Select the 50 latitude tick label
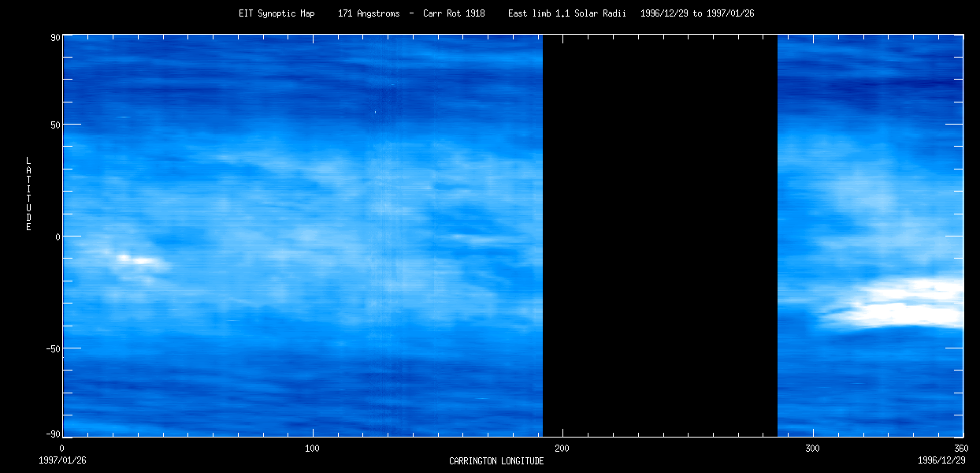Viewport: 980px width, 473px height. 55,125
